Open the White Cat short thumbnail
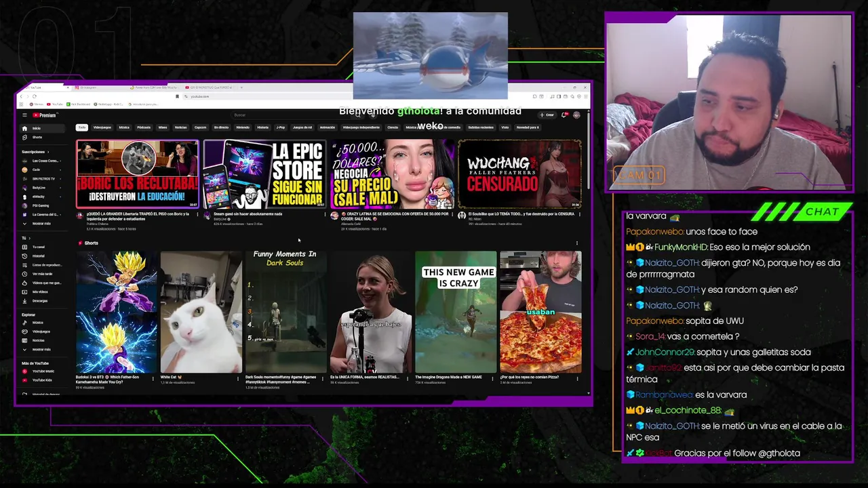Screen dimensions: 868x488 pyautogui.click(x=201, y=312)
